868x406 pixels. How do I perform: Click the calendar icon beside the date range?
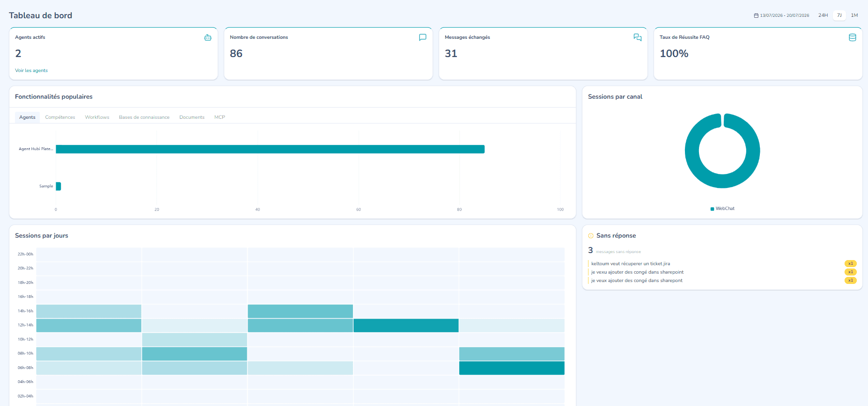point(756,15)
